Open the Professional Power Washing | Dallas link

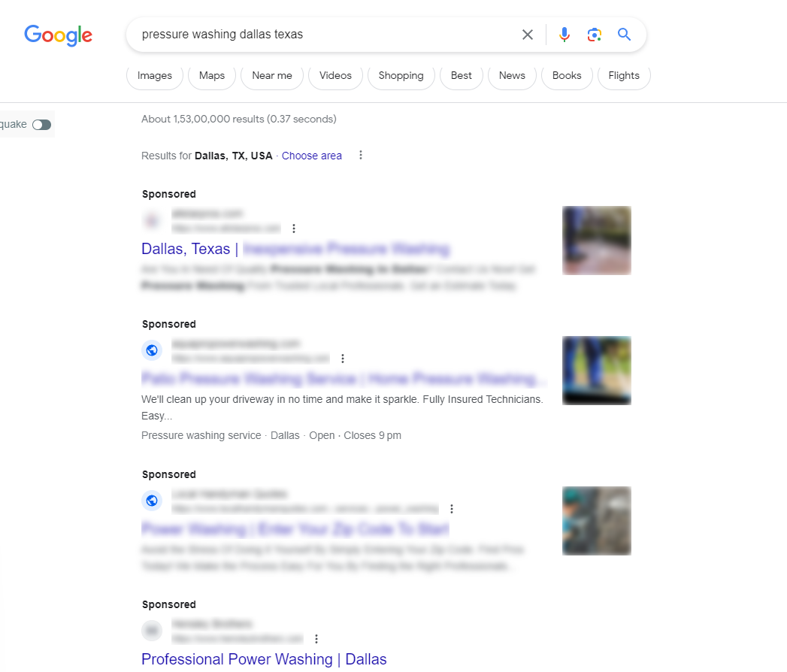coord(264,659)
